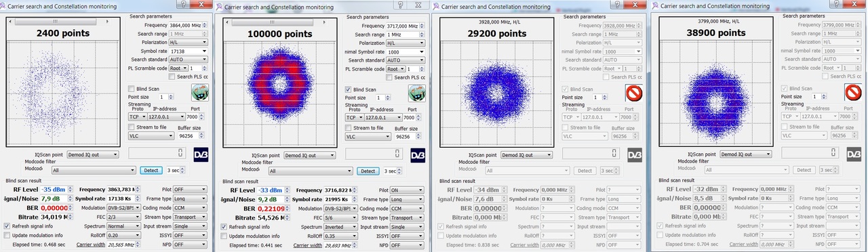Open Symbol rate 17138 dropdown in 3864 MHz window

(188, 51)
